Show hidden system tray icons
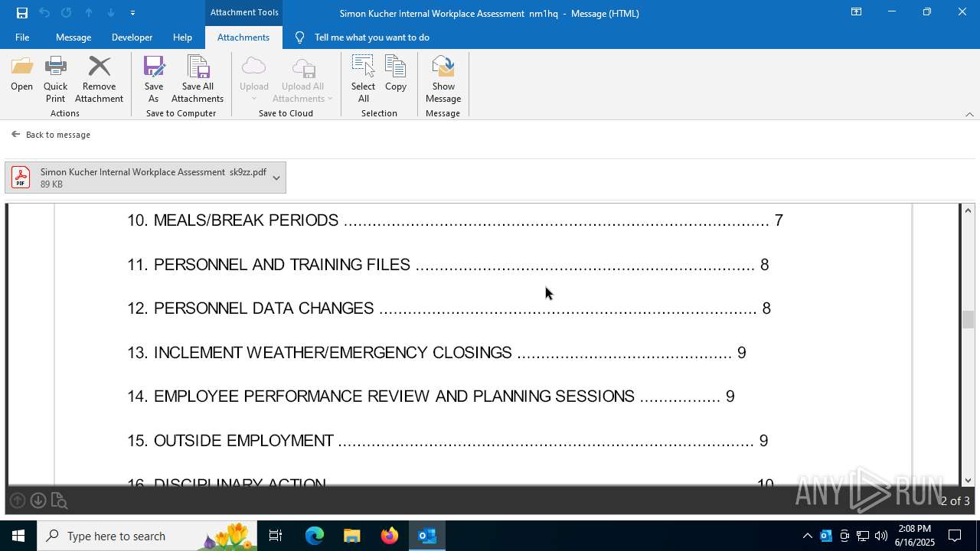This screenshot has height=551, width=980. click(807, 536)
